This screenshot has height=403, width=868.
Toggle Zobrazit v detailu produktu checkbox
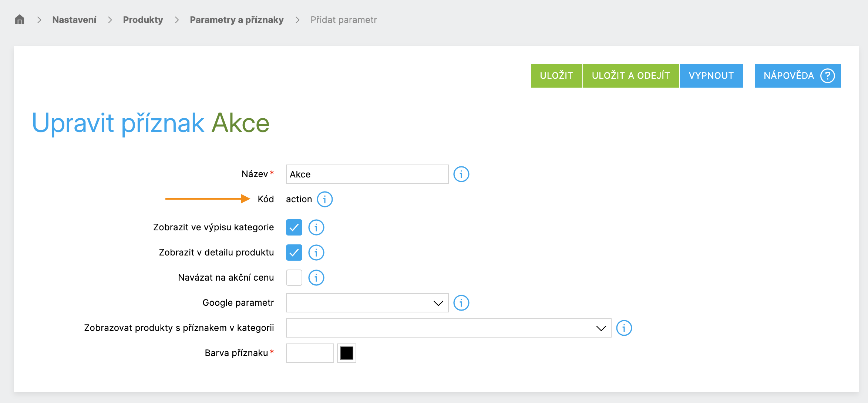[x=294, y=253]
